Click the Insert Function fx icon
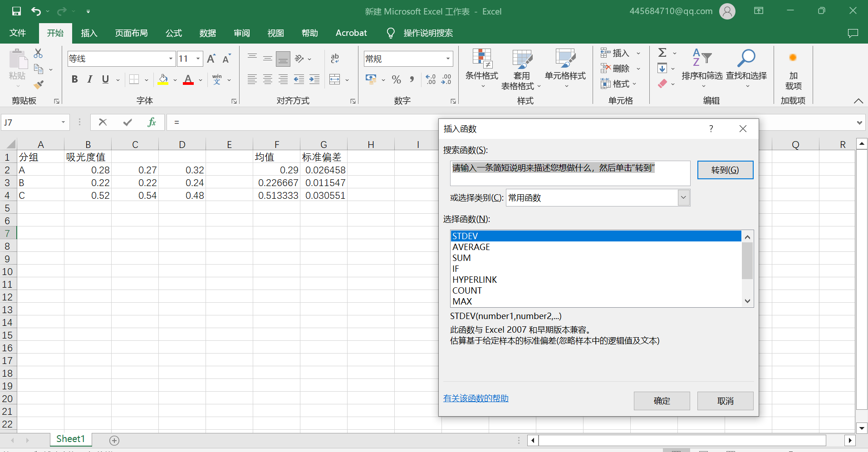Image resolution: width=868 pixels, height=452 pixels. (152, 122)
